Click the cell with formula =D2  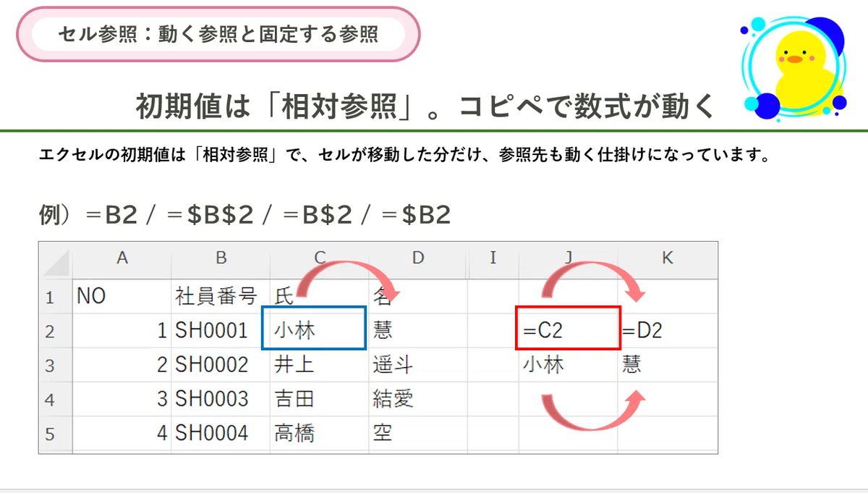tap(667, 331)
